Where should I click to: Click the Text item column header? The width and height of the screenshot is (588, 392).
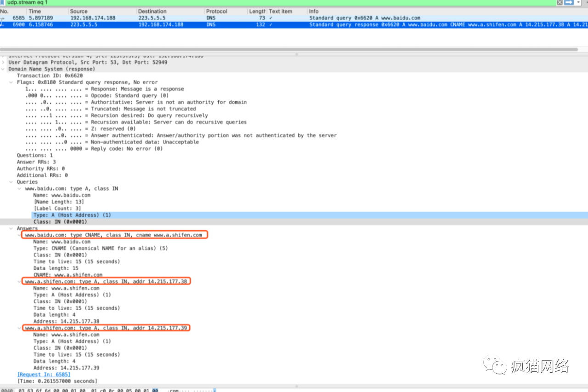287,11
